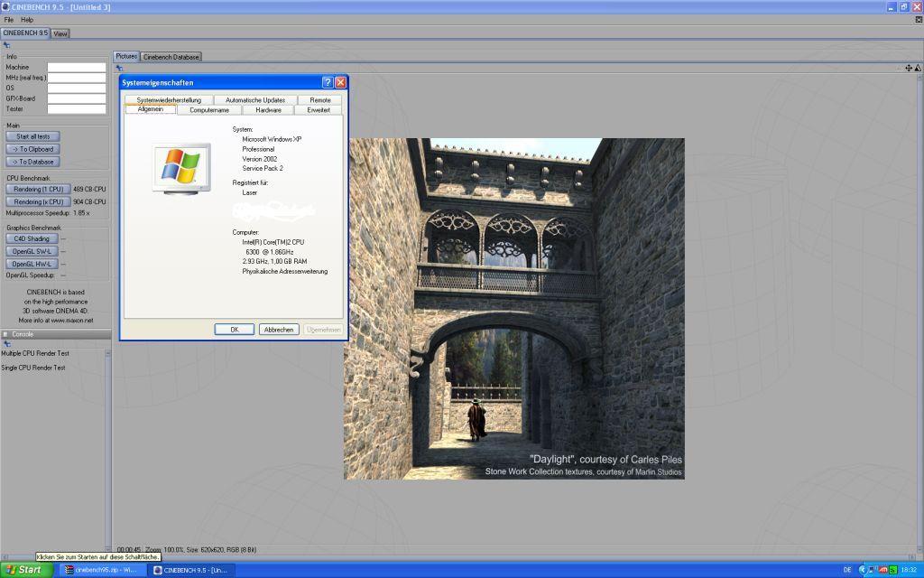The image size is (924, 578).
Task: Select the move-view cross arrows icon
Action: [x=909, y=68]
